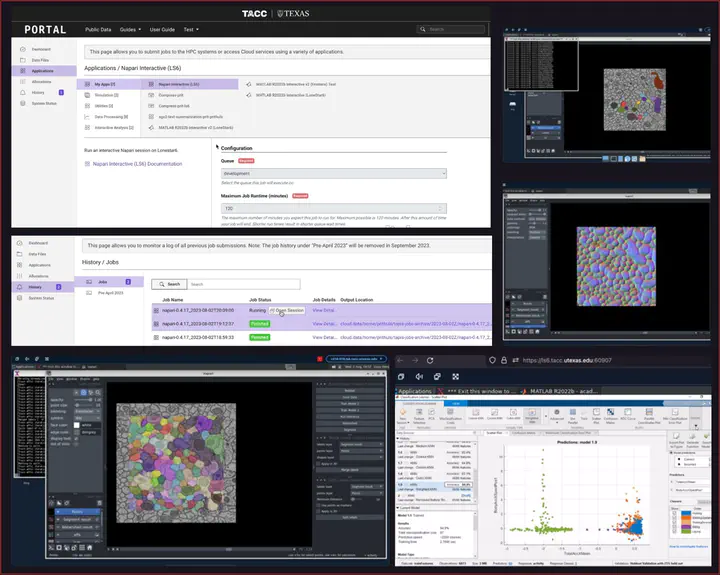The width and height of the screenshot is (720, 575).
Task: Click the System Status sidebar icon
Action: [23, 103]
